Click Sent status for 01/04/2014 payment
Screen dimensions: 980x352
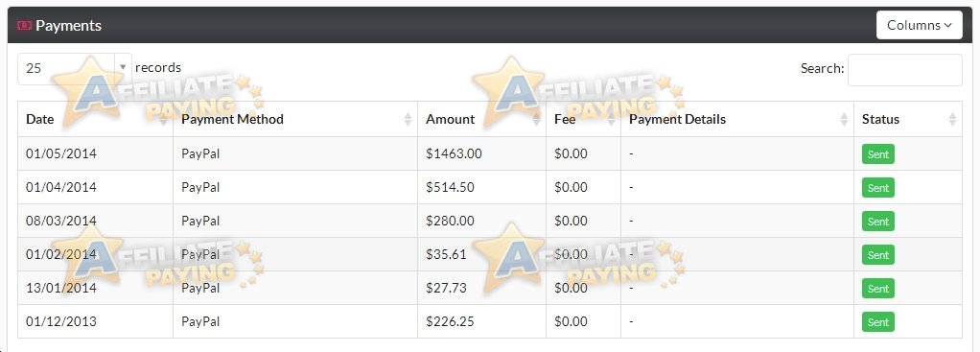[878, 188]
